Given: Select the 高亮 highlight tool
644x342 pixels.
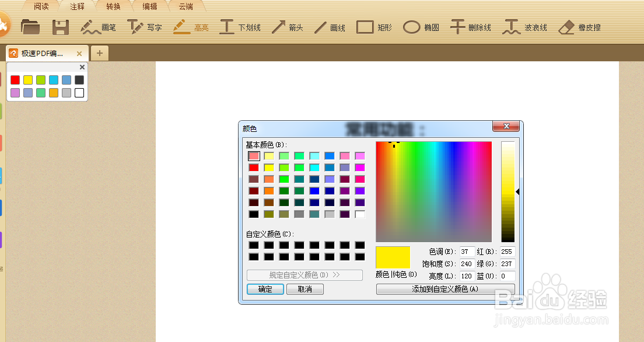Looking at the screenshot, I should coord(191,27).
